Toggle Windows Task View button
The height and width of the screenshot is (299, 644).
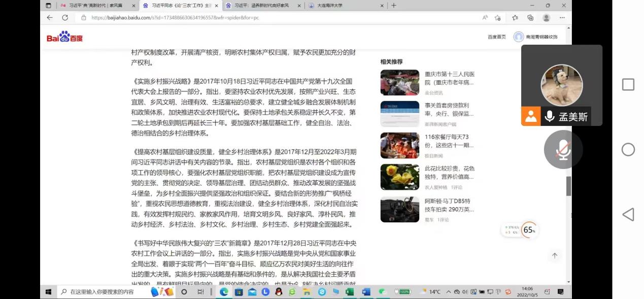pyautogui.click(x=200, y=292)
